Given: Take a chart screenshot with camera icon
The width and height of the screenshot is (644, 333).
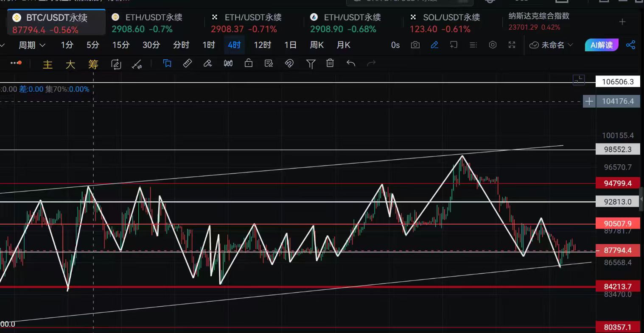Looking at the screenshot, I should (415, 45).
